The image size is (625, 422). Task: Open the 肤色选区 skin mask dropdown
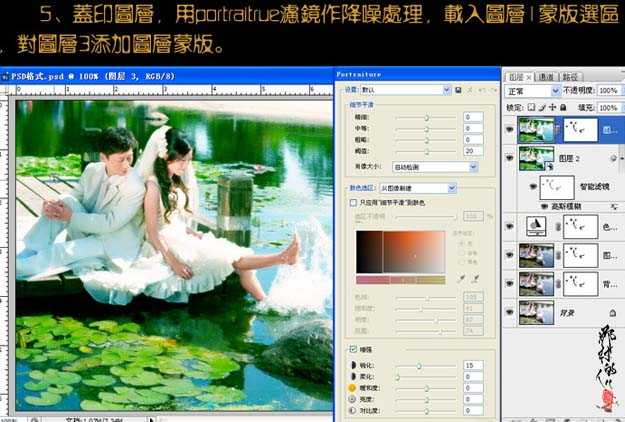point(418,188)
